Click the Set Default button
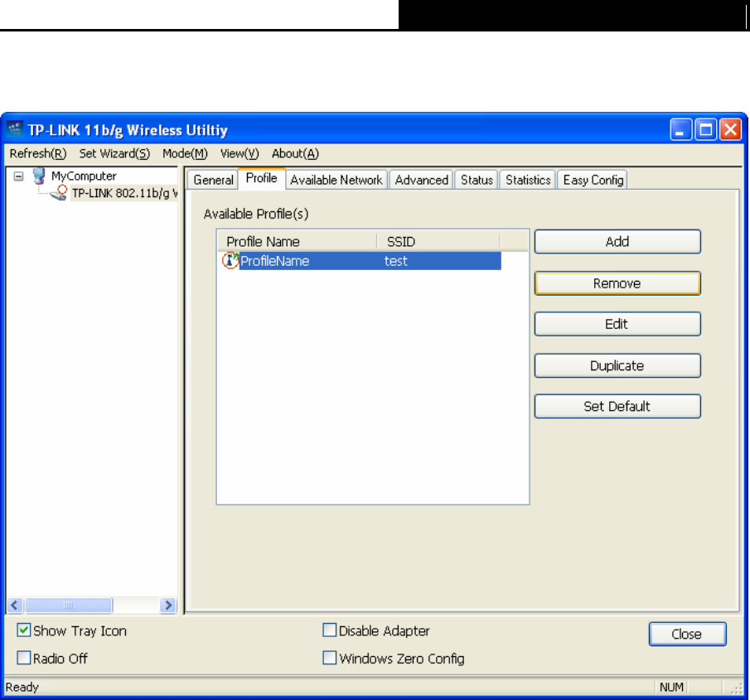This screenshot has width=750, height=700. pyautogui.click(x=617, y=407)
